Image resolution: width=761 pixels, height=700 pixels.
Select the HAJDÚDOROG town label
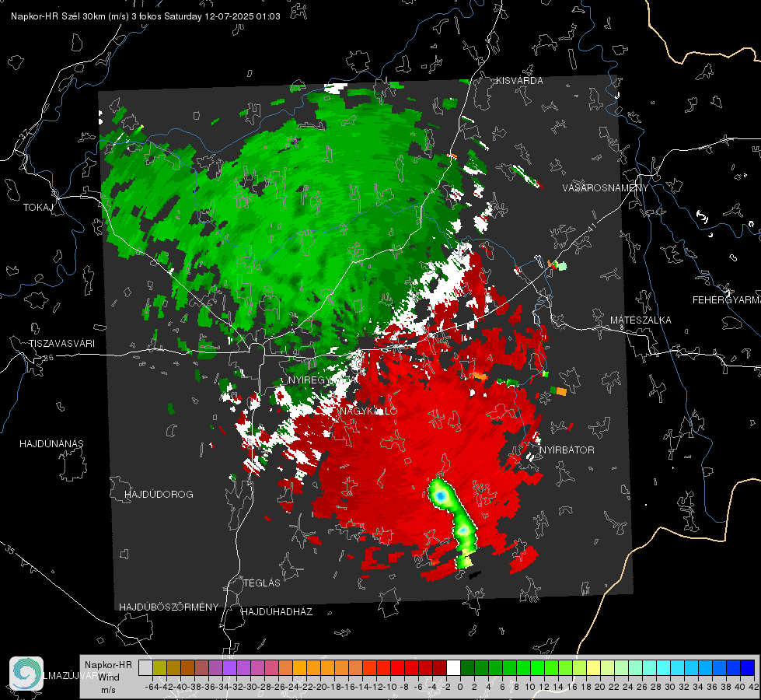tap(159, 494)
